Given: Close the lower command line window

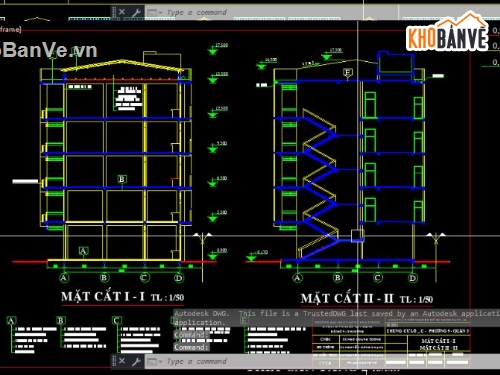Looking at the screenshot, I should pyautogui.click(x=122, y=361).
